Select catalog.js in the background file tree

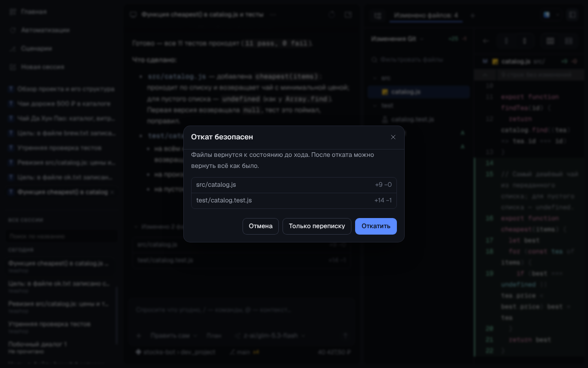point(418,92)
